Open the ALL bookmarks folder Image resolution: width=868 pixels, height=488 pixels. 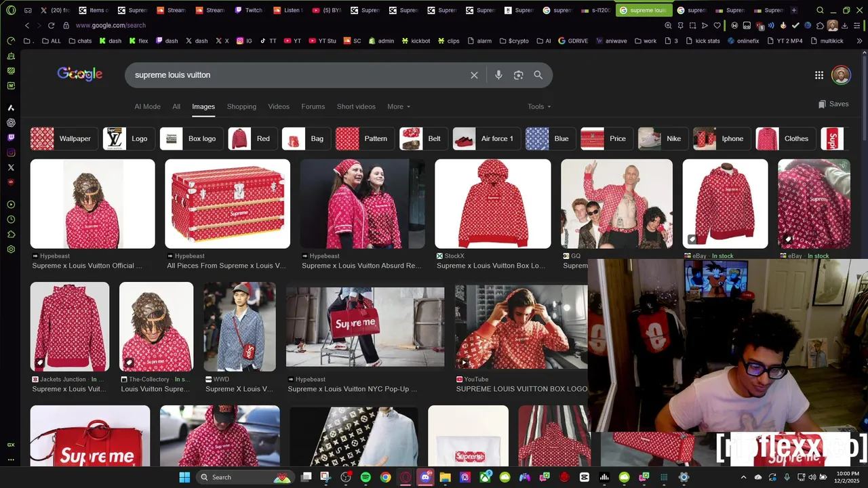coord(51,41)
